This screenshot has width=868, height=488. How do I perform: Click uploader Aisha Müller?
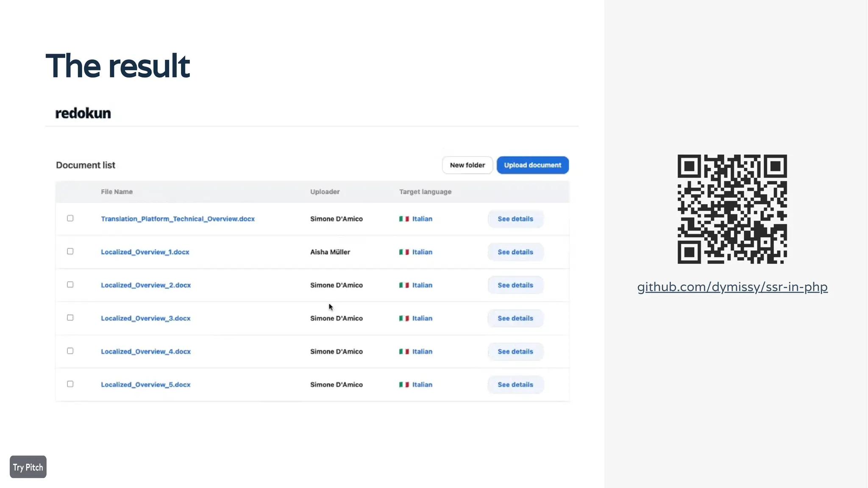330,252
